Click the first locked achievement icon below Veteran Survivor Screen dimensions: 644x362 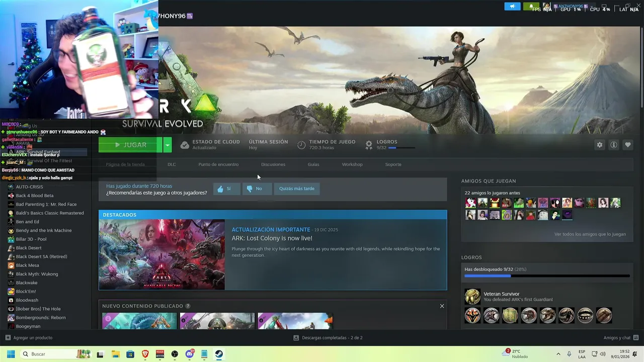472,316
